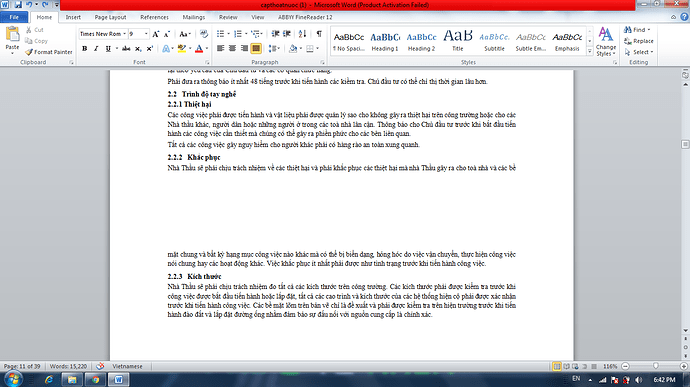The image size is (690, 387).
Task: Open Chrome from the Windows taskbar
Action: (x=95, y=380)
